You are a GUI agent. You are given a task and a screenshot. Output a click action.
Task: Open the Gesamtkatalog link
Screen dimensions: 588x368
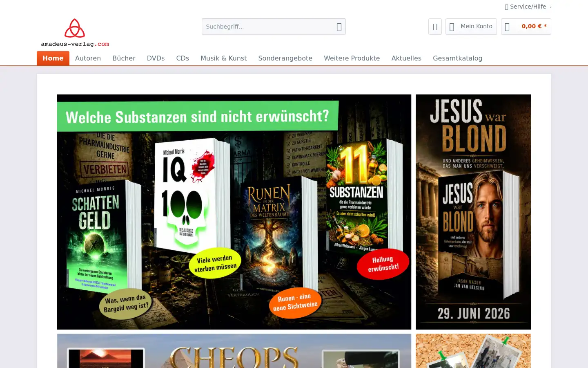[457, 58]
